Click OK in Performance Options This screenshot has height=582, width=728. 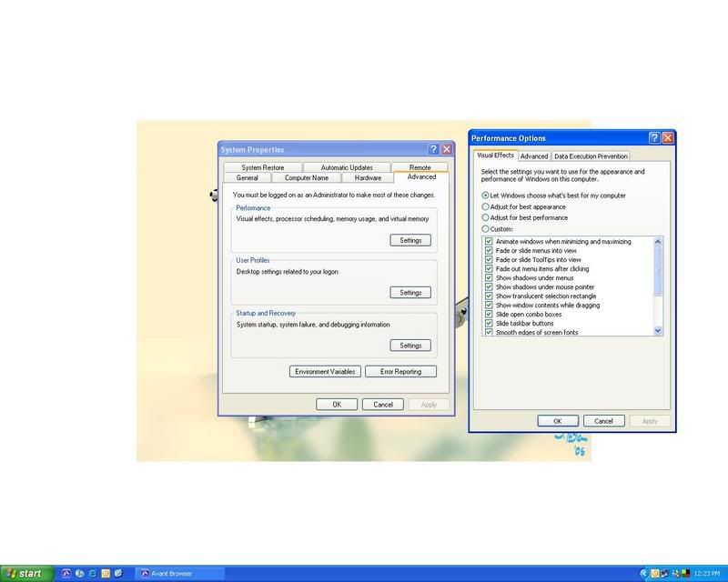click(558, 421)
